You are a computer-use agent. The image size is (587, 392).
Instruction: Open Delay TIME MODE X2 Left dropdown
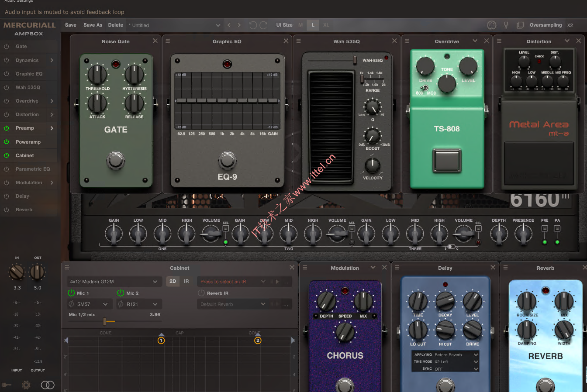[456, 361]
